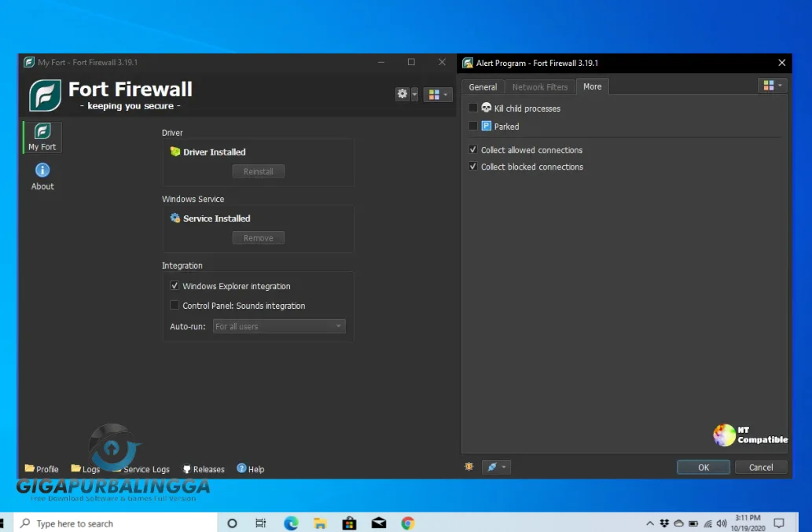
Task: Remove the Windows service
Action: [x=259, y=237]
